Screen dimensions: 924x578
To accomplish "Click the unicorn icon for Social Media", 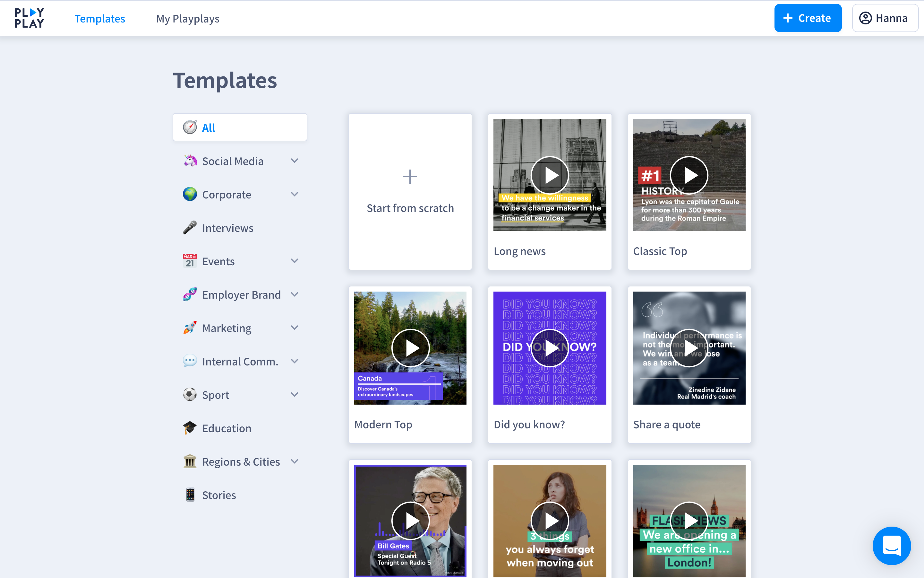I will point(190,161).
